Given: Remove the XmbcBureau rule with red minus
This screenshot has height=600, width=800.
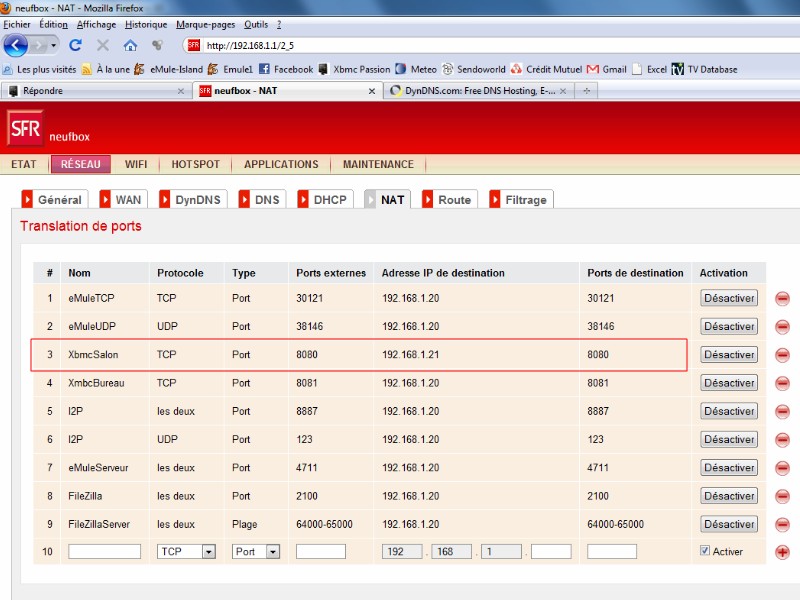Looking at the screenshot, I should tap(782, 383).
